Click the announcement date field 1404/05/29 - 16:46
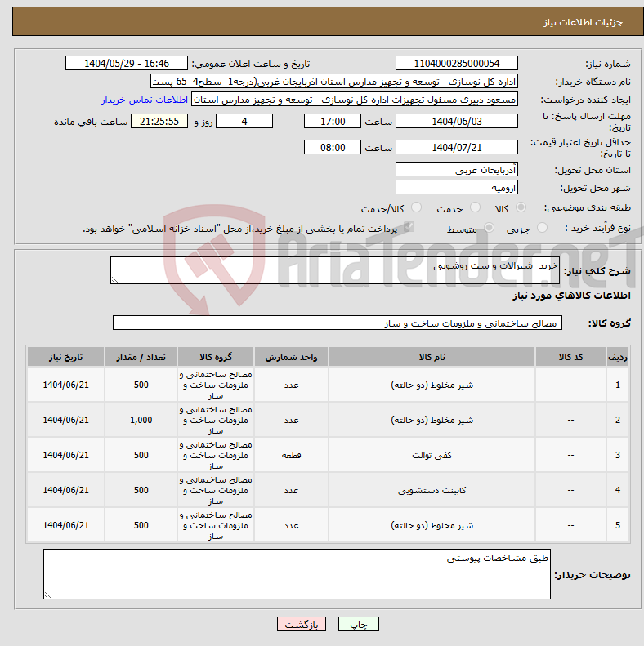This screenshot has width=644, height=646. pos(127,64)
